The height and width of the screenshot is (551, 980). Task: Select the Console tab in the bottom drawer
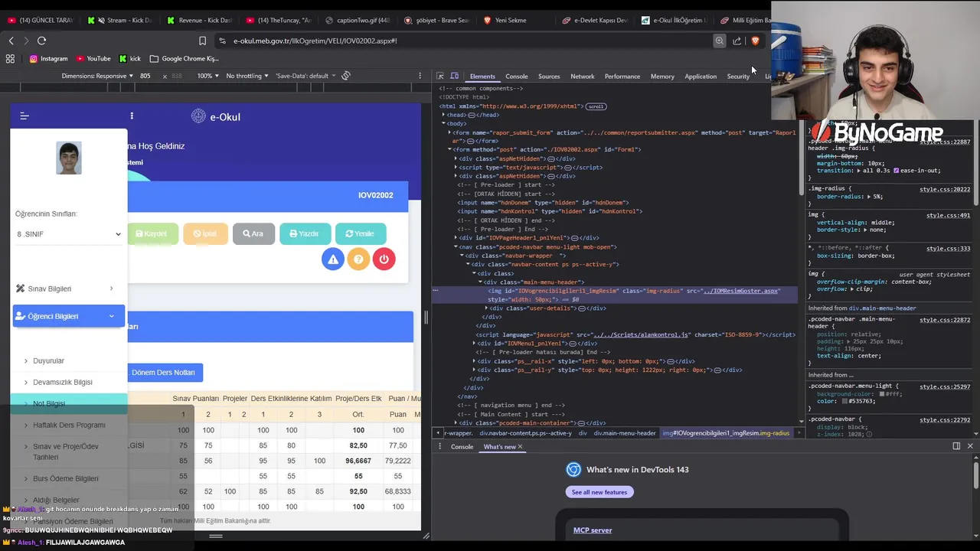tap(462, 447)
